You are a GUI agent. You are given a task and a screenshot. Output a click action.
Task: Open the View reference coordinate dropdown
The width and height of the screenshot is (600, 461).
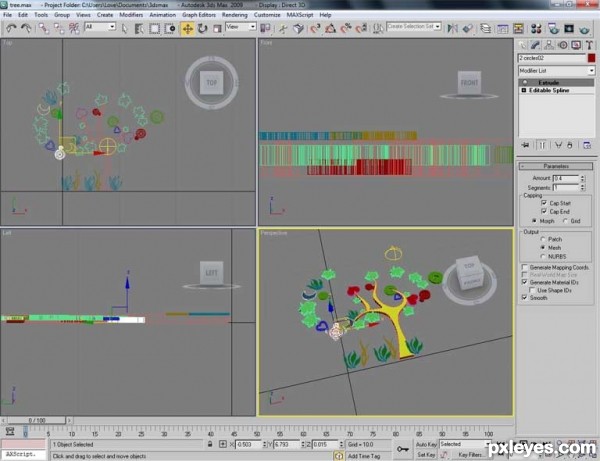click(x=241, y=27)
